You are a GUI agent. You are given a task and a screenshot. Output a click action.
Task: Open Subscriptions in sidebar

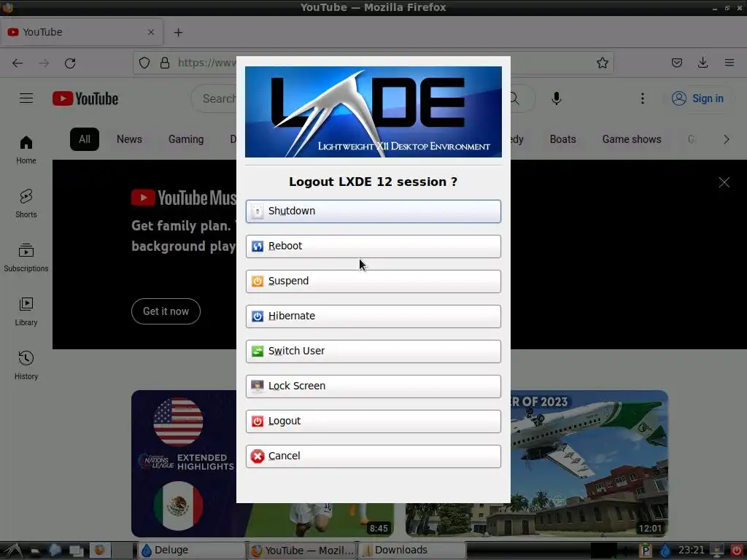26,257
